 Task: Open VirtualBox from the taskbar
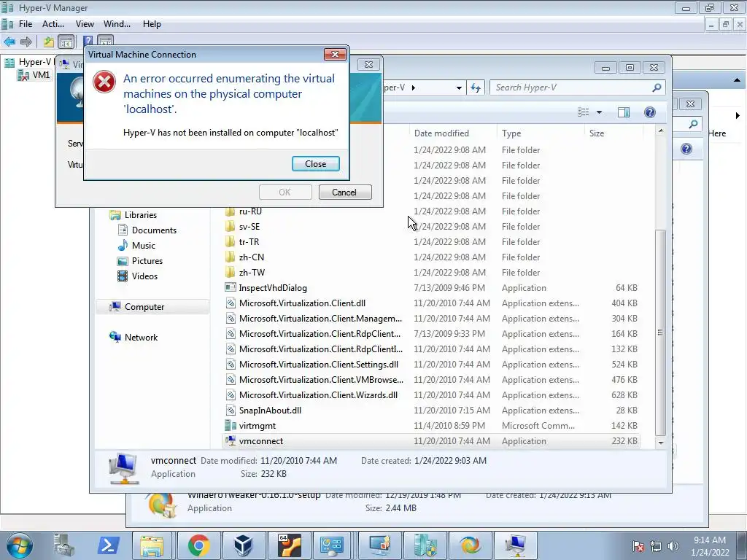tap(243, 545)
